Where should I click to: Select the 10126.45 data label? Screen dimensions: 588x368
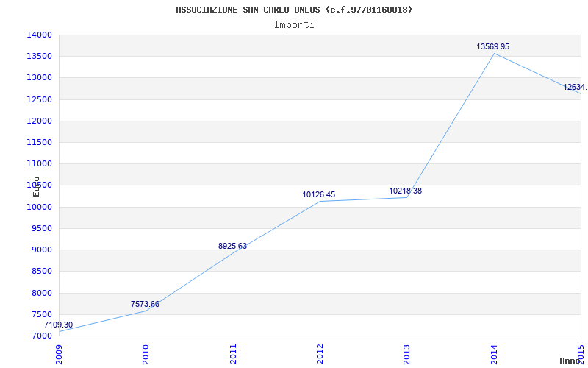[x=319, y=194]
